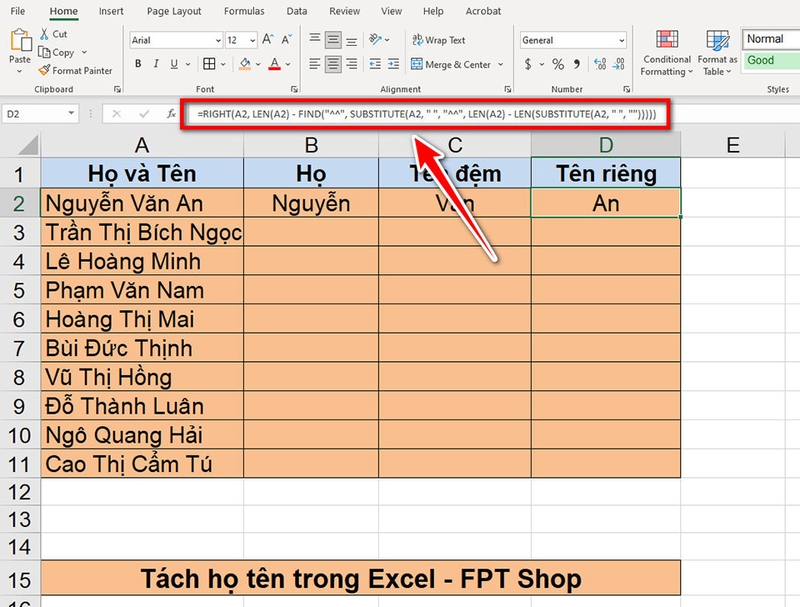Click Bottom Align icon
This screenshot has height=607, width=800.
[x=352, y=39]
